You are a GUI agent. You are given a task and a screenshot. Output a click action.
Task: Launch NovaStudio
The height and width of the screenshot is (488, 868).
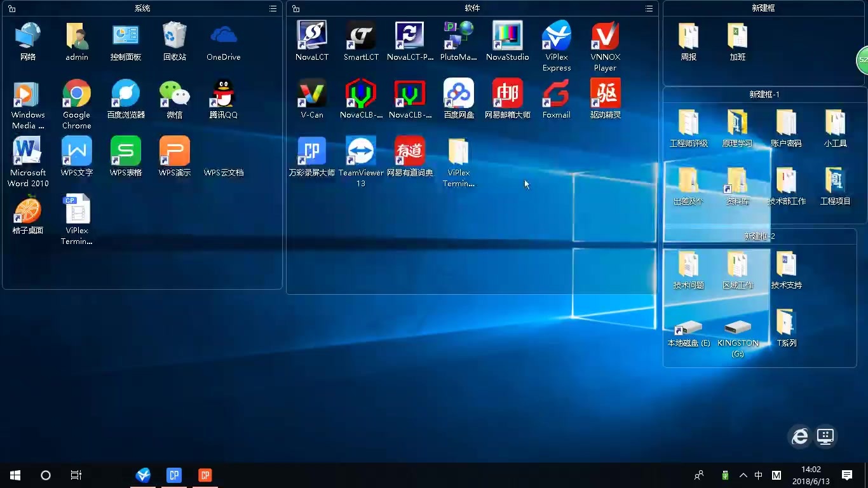(x=508, y=36)
